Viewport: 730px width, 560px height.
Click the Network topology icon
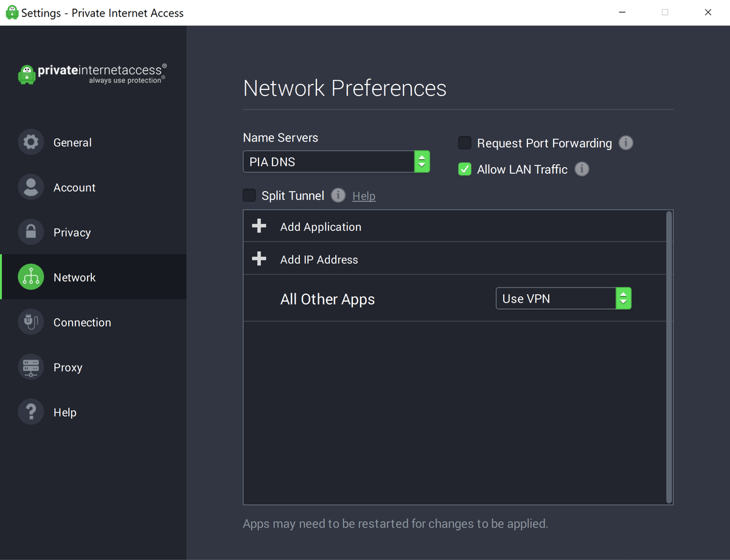30,277
